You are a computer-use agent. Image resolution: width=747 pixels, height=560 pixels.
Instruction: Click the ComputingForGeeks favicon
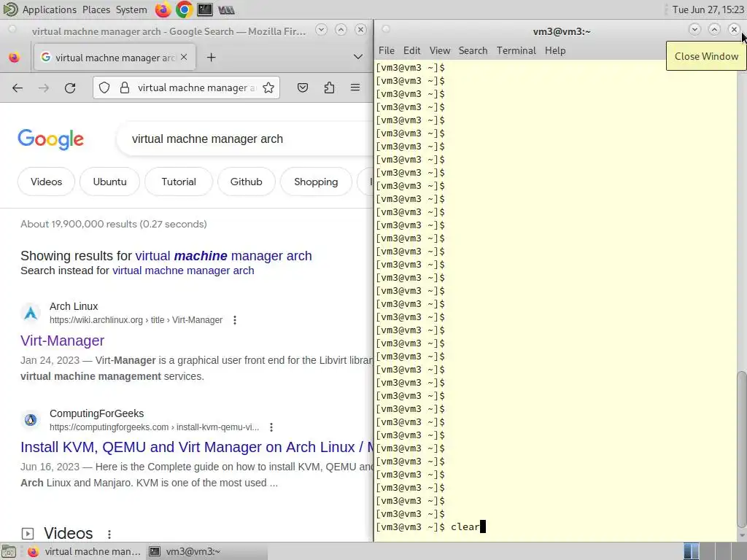click(31, 420)
